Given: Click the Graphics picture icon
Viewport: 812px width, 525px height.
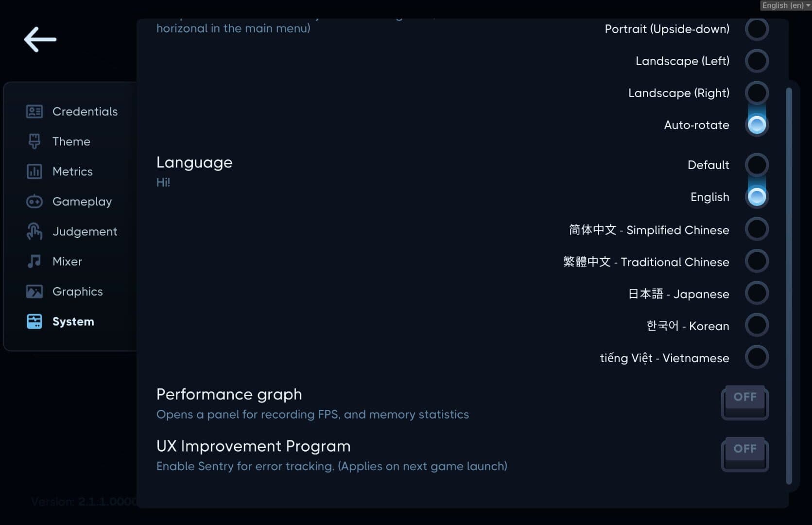Looking at the screenshot, I should click(34, 292).
